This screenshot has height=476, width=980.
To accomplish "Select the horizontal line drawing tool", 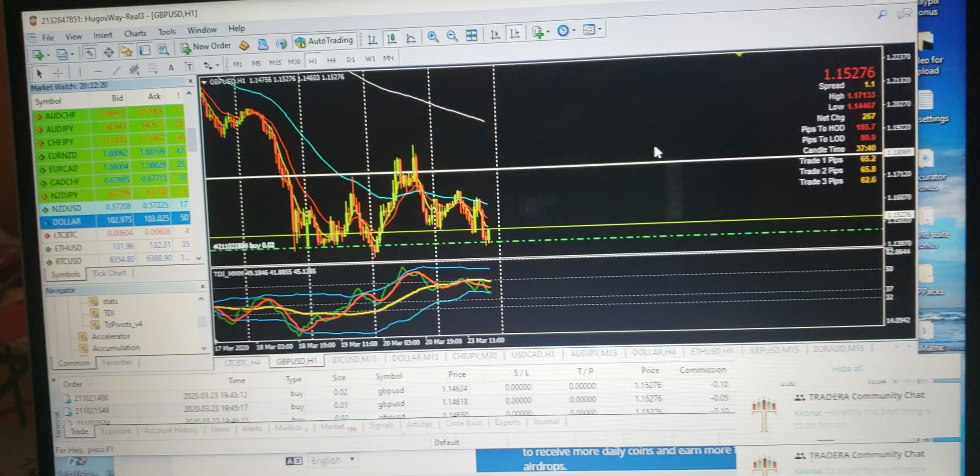I will (x=98, y=71).
